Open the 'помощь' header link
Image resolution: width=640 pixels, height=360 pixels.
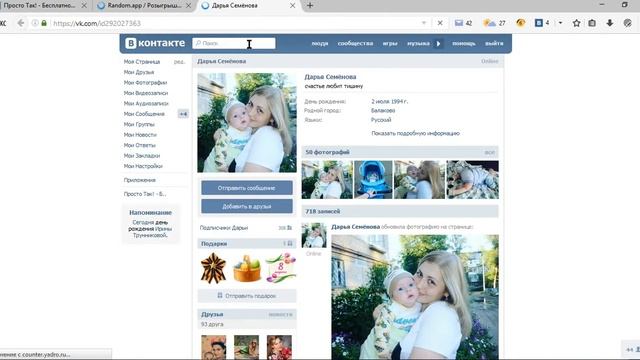(x=464, y=43)
